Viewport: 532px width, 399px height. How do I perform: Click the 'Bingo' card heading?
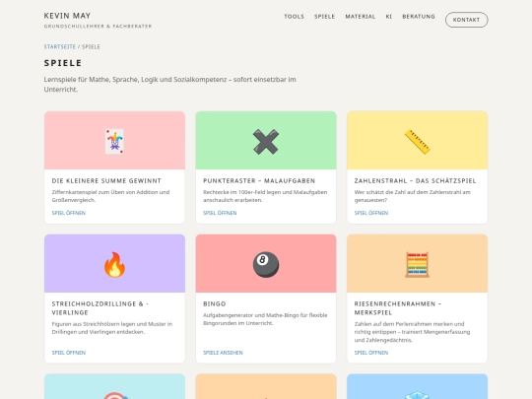[215, 304]
